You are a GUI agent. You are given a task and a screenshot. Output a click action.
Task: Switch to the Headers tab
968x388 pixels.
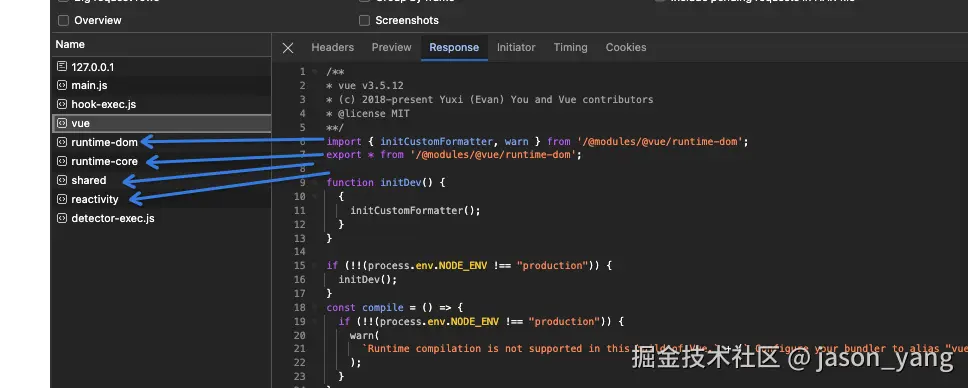(x=332, y=48)
